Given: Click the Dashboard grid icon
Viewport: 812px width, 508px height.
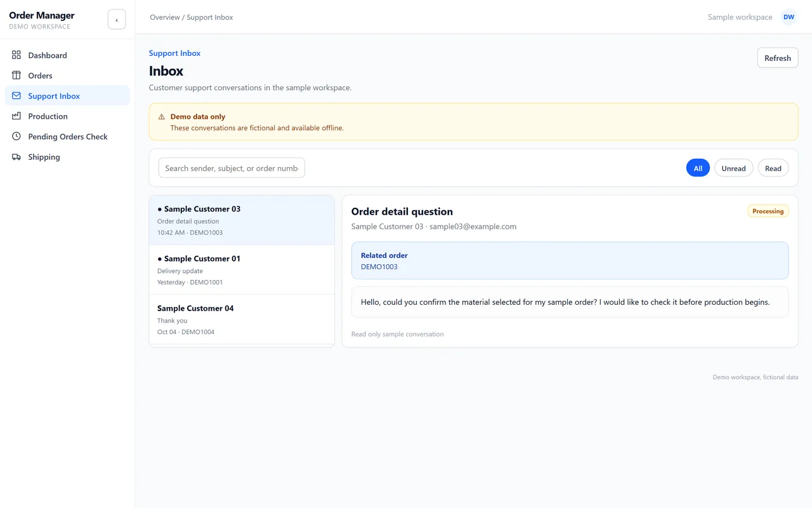Looking at the screenshot, I should coord(16,55).
